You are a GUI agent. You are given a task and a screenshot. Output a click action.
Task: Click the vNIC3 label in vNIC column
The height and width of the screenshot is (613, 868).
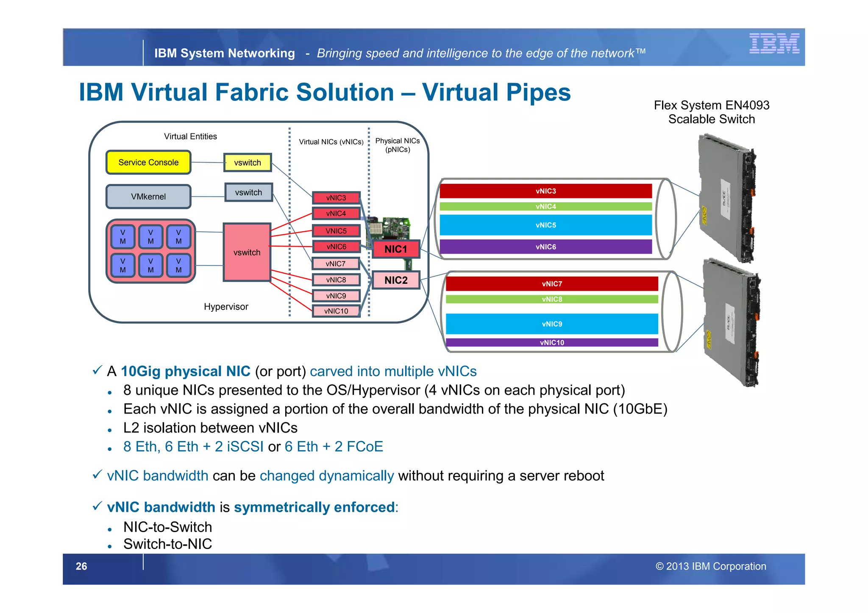click(x=336, y=198)
